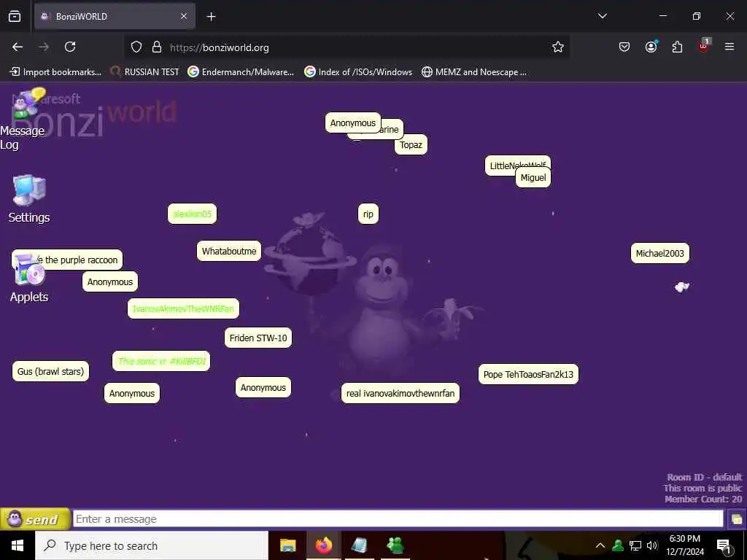Screen dimensions: 747x560
Task: Open the notepad taskbar app
Action: click(x=359, y=545)
